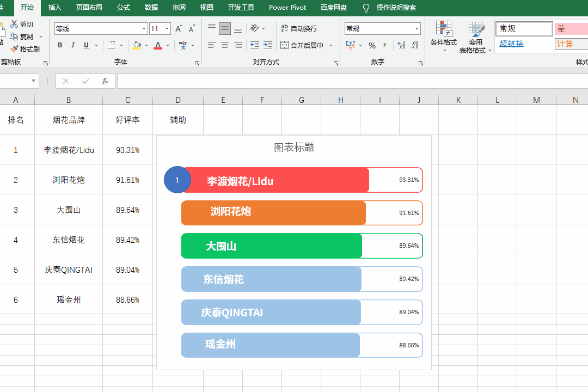This screenshot has height=392, width=588.
Task: Click the green 大围山 chart bar
Action: [x=272, y=246]
